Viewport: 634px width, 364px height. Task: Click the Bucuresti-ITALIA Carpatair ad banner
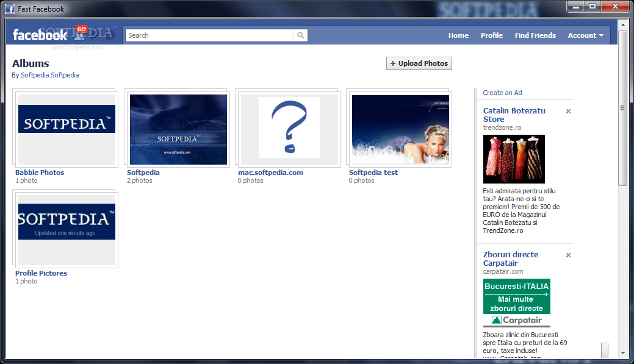tap(517, 302)
